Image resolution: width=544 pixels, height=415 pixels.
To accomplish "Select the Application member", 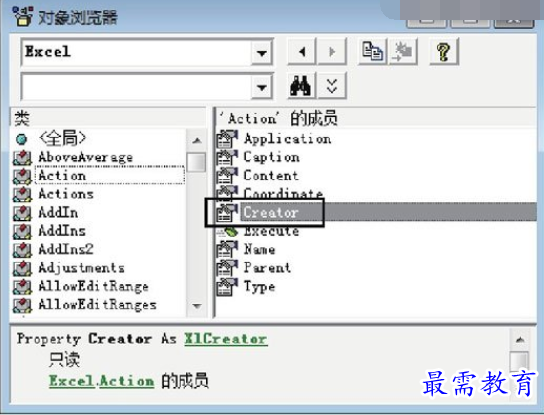I will [x=287, y=139].
